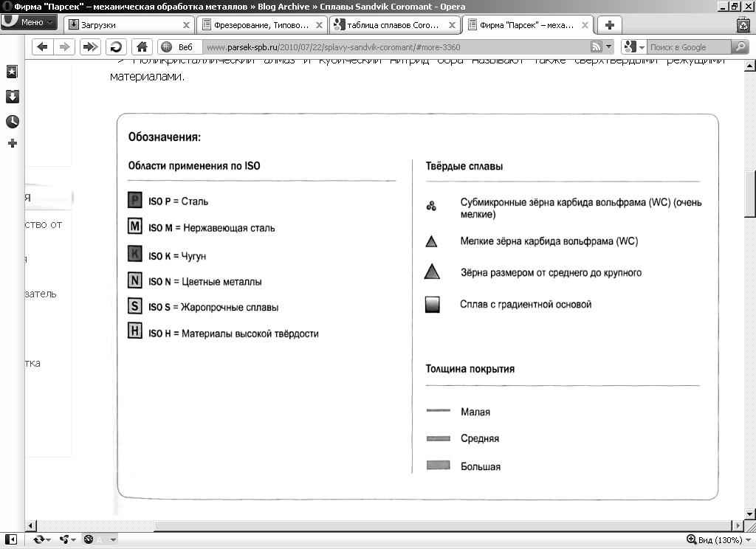Viewport: 756px width, 549px height.
Task: Click the Сплав с градиентной основой text
Action: coord(526,305)
